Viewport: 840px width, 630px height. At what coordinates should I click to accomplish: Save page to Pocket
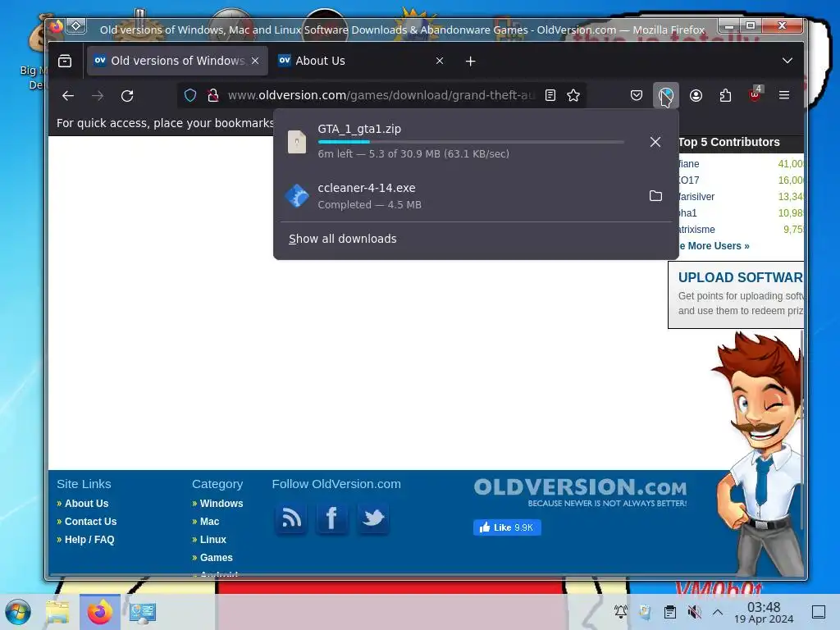(x=637, y=95)
